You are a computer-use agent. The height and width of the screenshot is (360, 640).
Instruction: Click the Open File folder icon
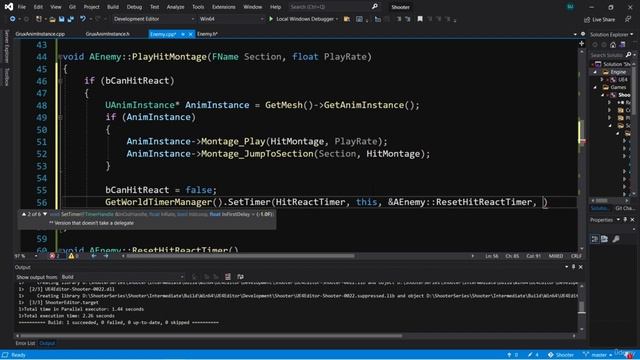52,19
